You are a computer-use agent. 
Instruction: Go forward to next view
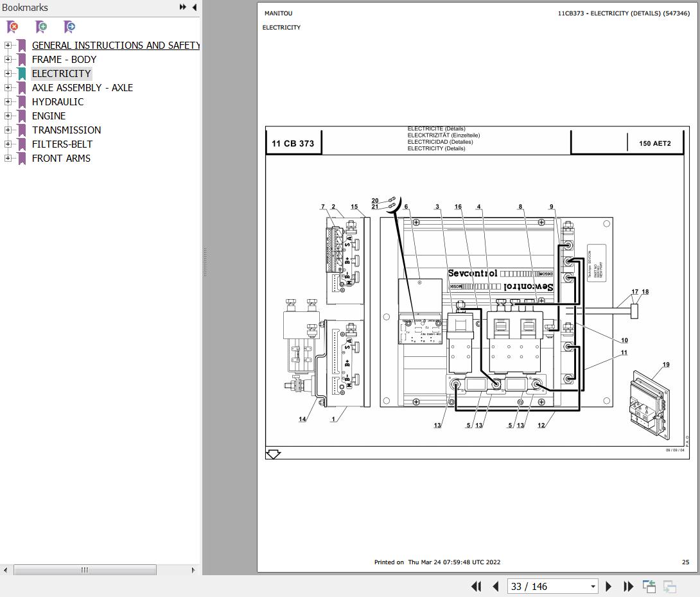[x=669, y=586]
